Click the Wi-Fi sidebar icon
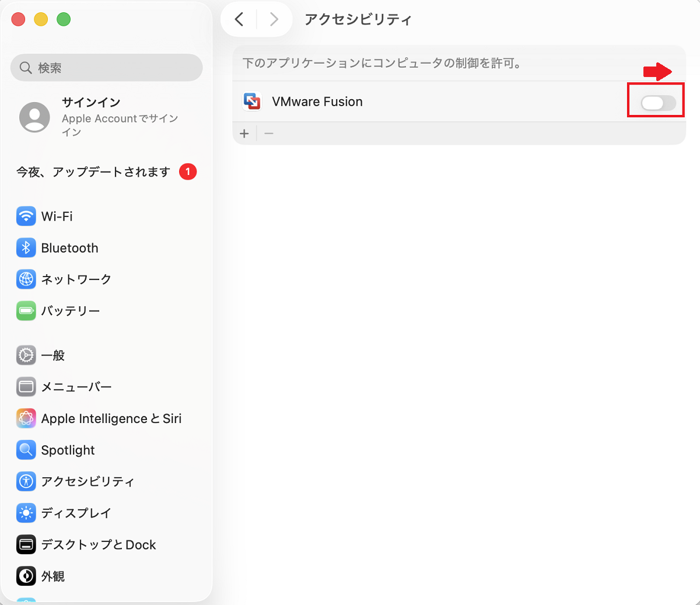Screen dimensions: 700x605 tap(26, 216)
